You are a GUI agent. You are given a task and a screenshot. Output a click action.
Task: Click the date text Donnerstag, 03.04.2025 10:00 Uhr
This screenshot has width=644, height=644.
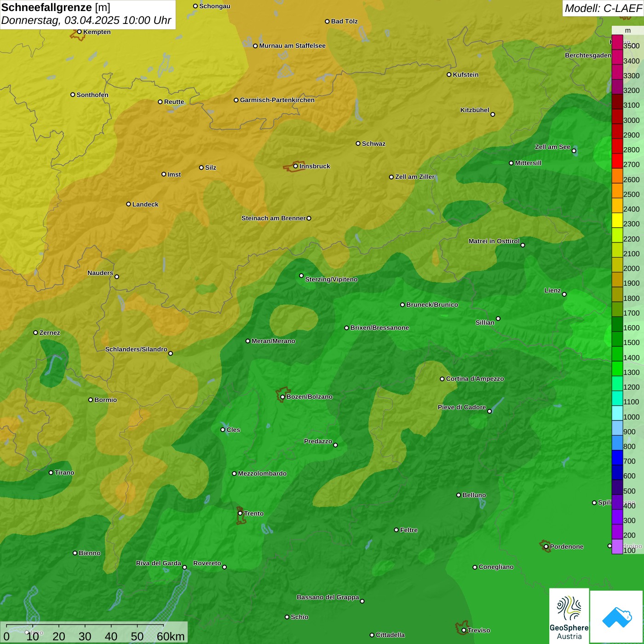tap(86, 21)
